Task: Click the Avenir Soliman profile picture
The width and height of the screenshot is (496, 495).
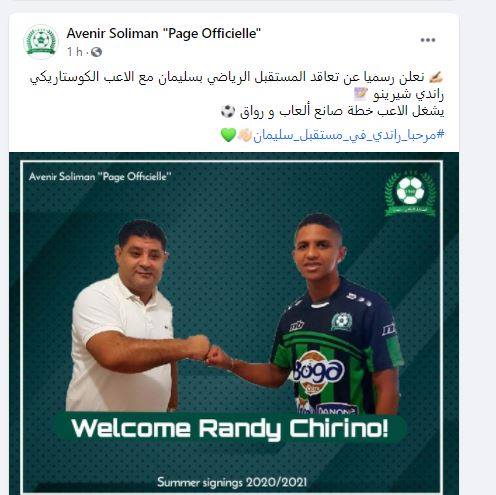Action: tap(41, 41)
